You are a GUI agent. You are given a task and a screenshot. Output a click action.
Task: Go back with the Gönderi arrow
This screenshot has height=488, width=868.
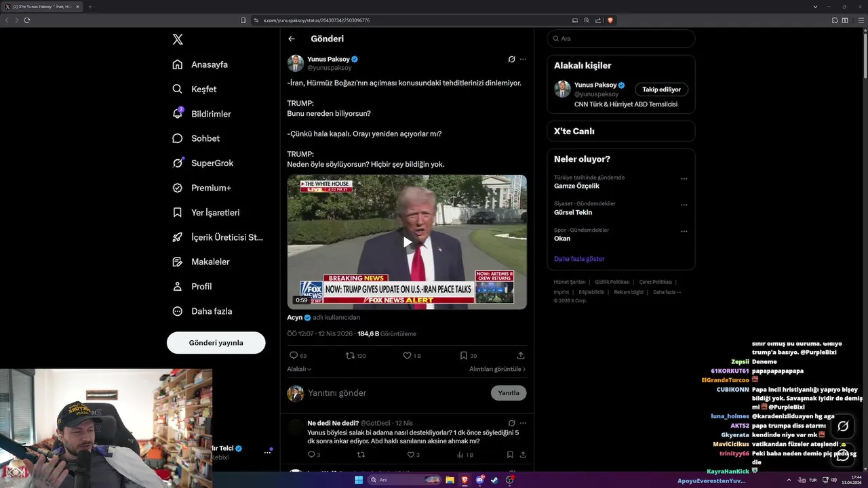292,39
